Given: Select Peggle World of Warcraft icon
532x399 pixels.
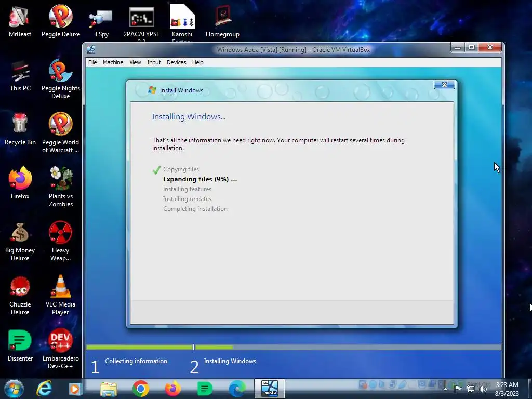Looking at the screenshot, I should pos(60,132).
